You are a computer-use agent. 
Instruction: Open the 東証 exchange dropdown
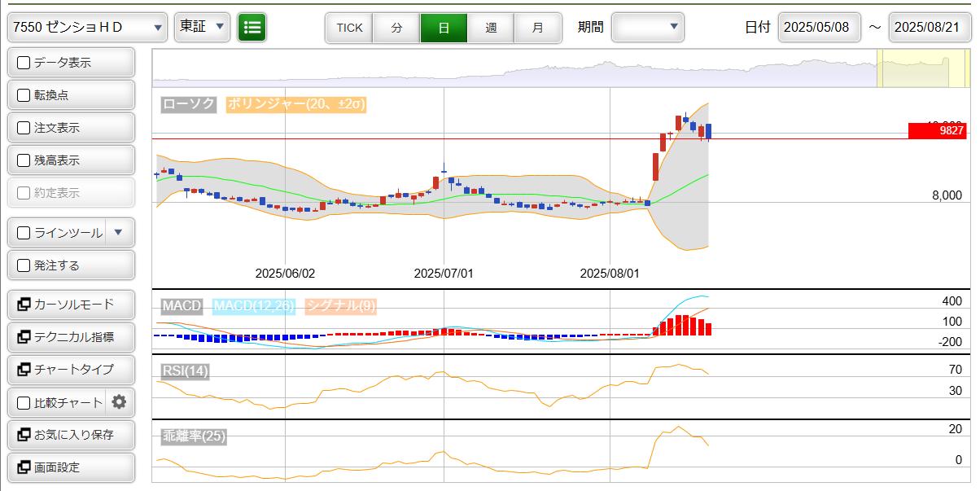202,27
